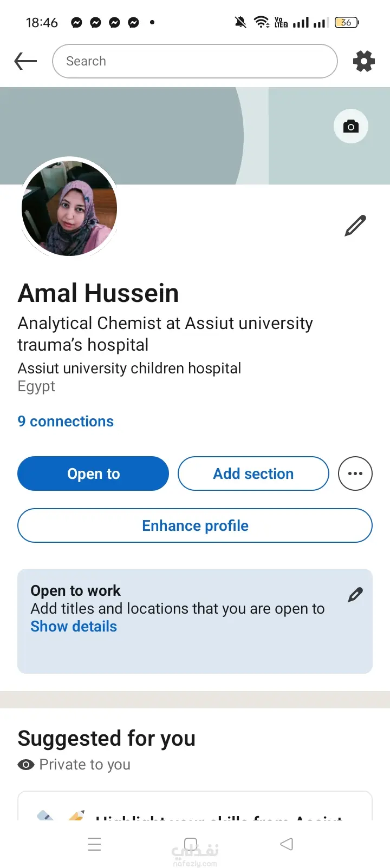Expand Show details in Open to work

tap(74, 627)
